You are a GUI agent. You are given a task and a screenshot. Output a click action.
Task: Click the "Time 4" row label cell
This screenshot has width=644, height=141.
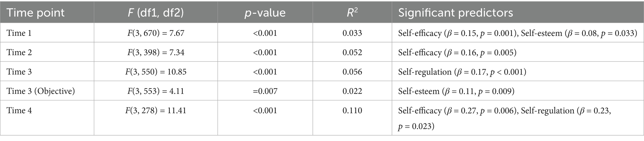[19, 110]
